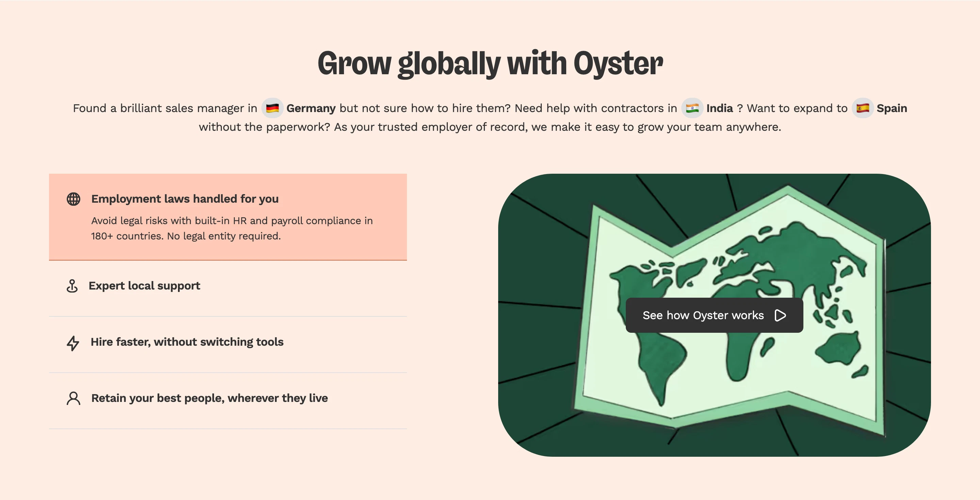Click the lightning bolt icon beside Hire faster
This screenshot has width=980, height=500.
(73, 343)
